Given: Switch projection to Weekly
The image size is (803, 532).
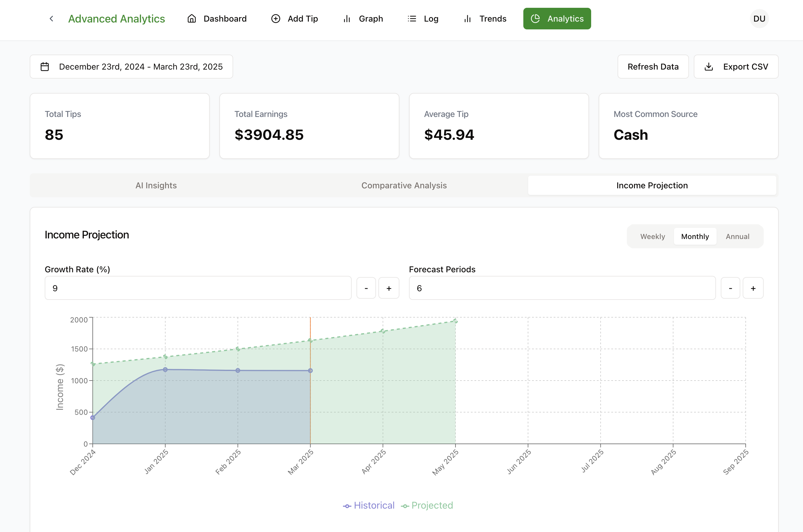Looking at the screenshot, I should 652,237.
